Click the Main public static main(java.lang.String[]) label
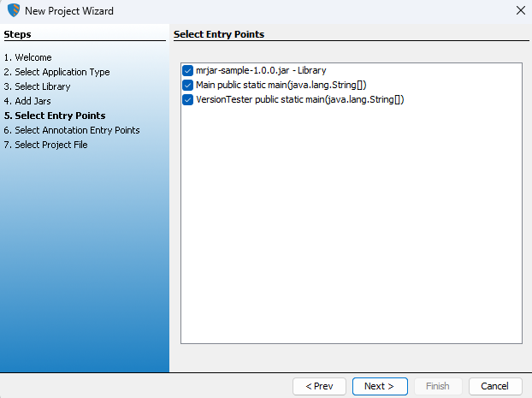Screen dimensions: 532x398 281,85
